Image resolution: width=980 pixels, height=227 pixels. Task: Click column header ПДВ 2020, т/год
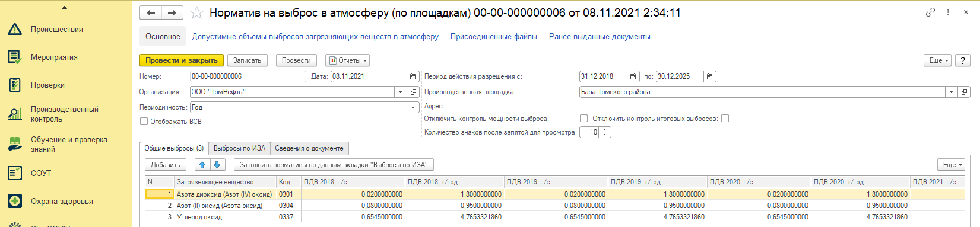[860, 182]
